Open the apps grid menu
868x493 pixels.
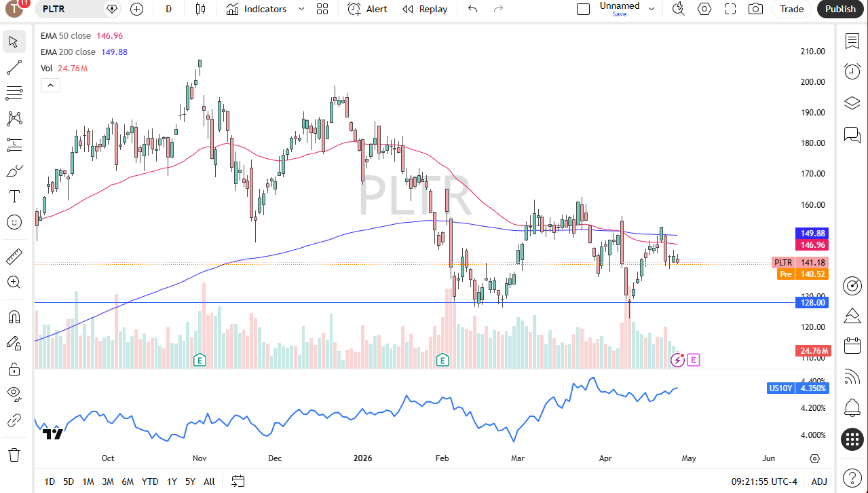pyautogui.click(x=852, y=439)
